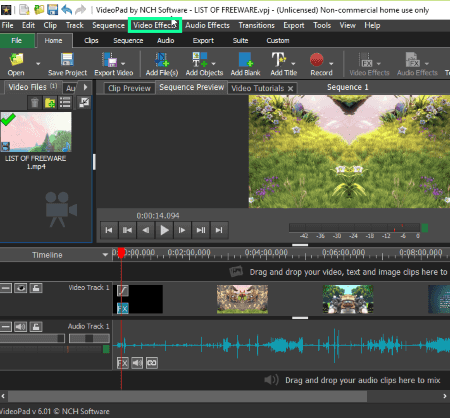This screenshot has height=418, width=450.
Task: Adjust Audio Track 1 pan slider
Action: click(89, 339)
